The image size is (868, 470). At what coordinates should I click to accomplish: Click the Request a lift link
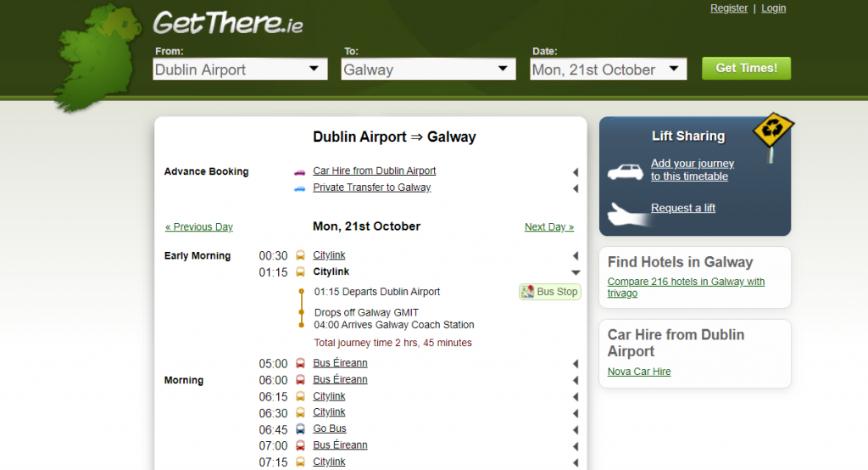[x=683, y=208]
